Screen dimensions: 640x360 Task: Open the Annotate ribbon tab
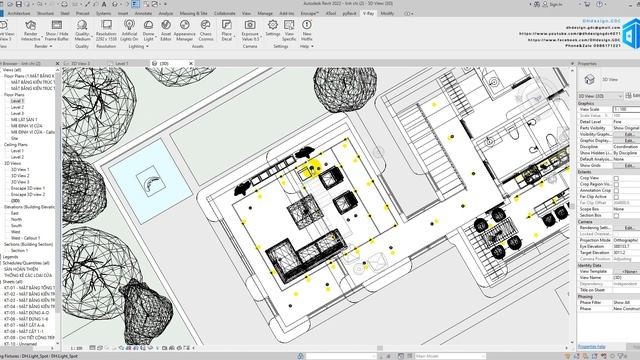[x=143, y=13]
